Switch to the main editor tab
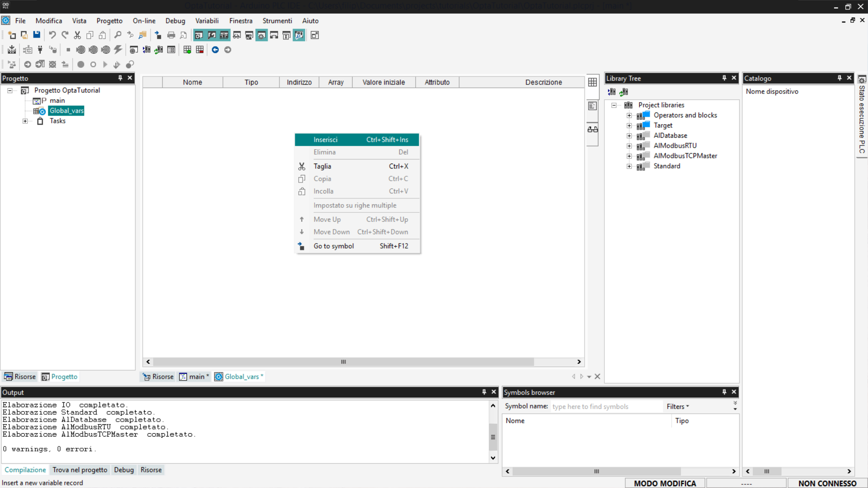This screenshot has height=488, width=868. pos(194,377)
